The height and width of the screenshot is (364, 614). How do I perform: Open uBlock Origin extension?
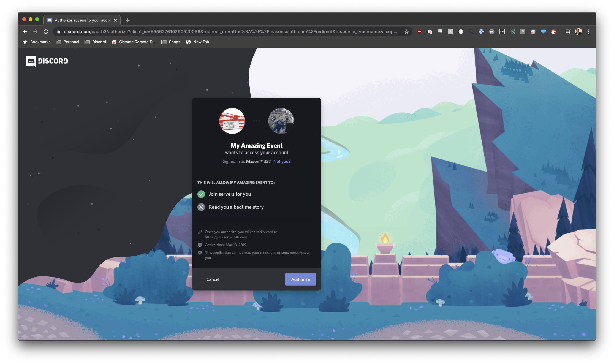click(419, 32)
